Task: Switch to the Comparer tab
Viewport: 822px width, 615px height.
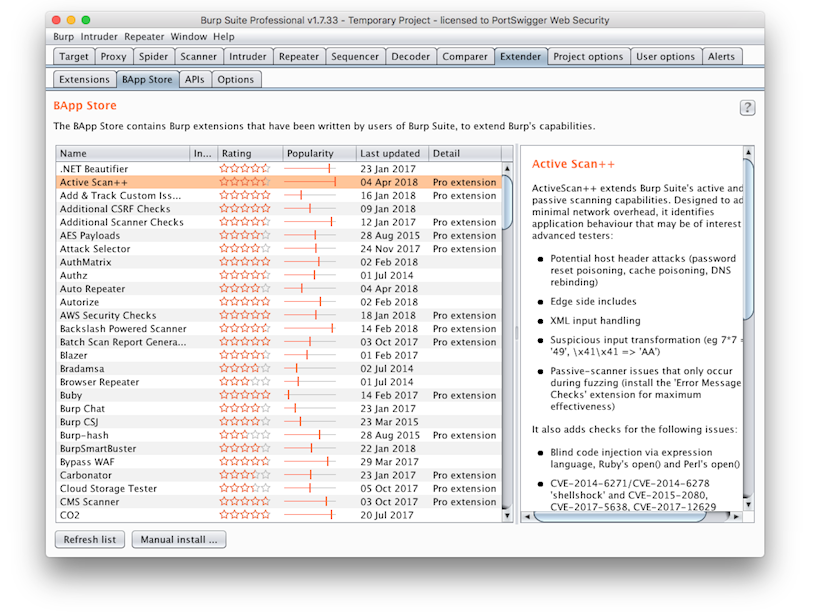Action: tap(465, 57)
